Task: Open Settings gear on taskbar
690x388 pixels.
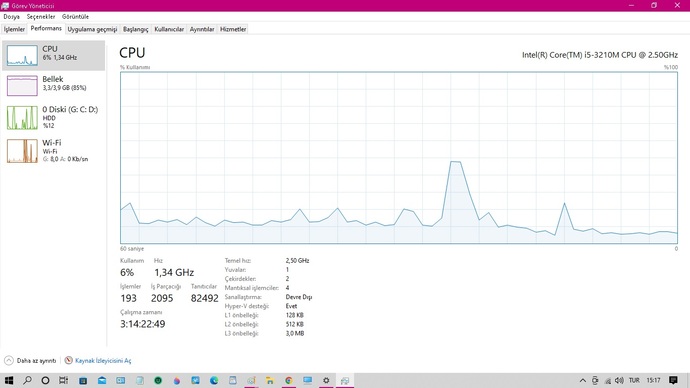Action: tap(326, 381)
